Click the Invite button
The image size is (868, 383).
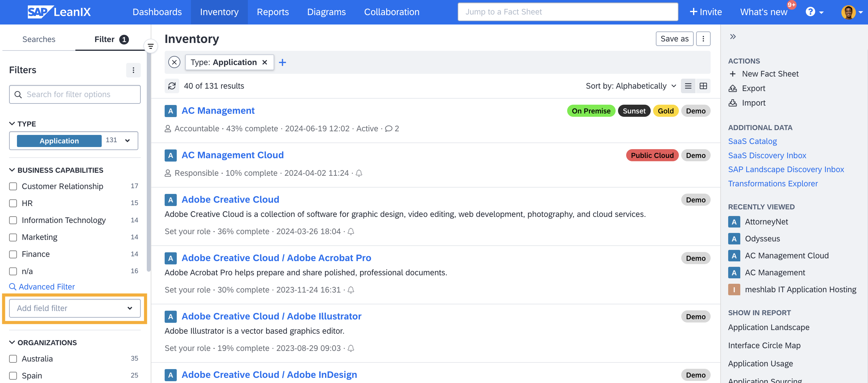[x=705, y=12]
